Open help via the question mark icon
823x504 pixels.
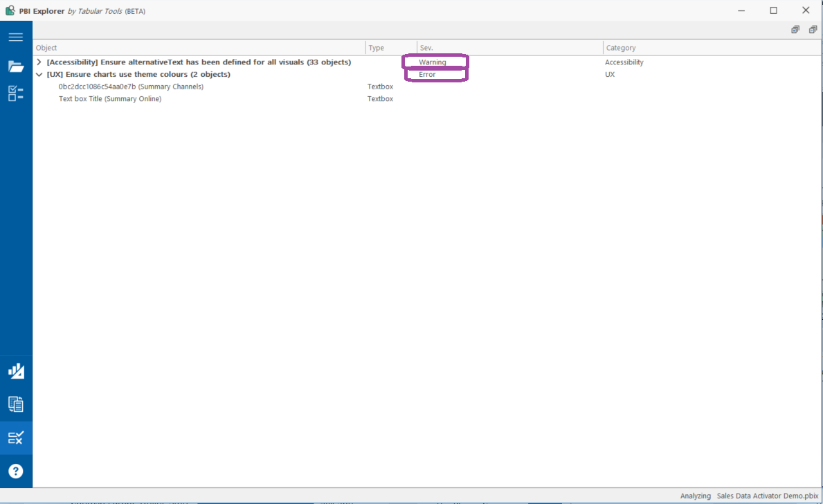(x=16, y=470)
